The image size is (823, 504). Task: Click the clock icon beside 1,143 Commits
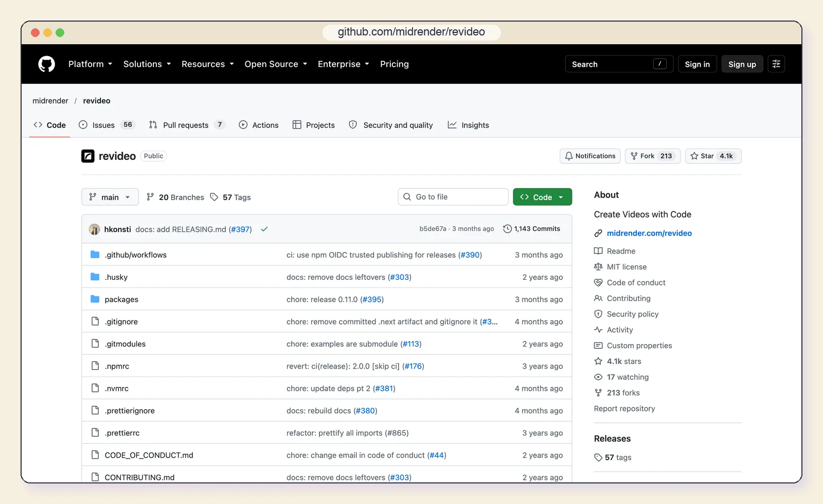coord(507,229)
